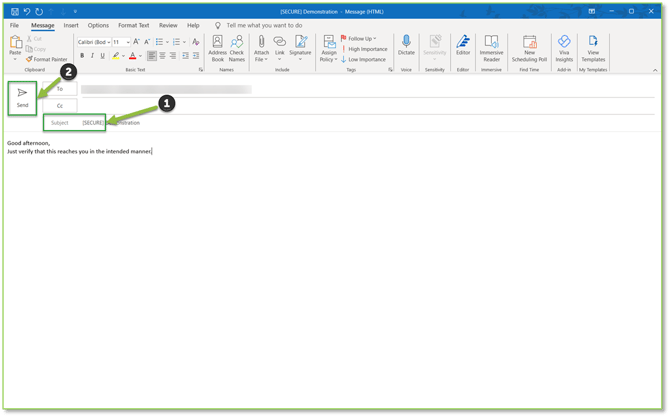Open the font color picker arrow
The image size is (670, 417).
[140, 56]
